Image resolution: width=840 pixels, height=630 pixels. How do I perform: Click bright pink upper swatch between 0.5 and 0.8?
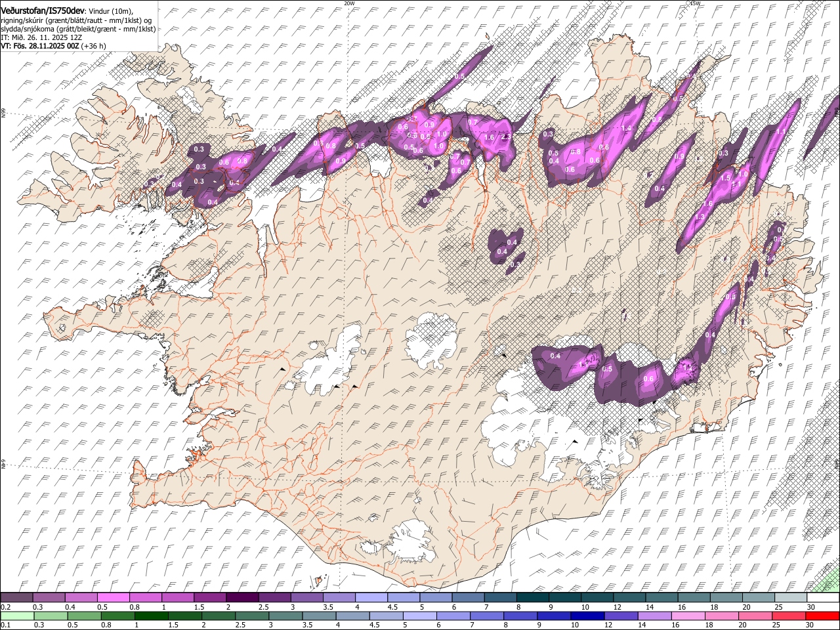pyautogui.click(x=113, y=598)
